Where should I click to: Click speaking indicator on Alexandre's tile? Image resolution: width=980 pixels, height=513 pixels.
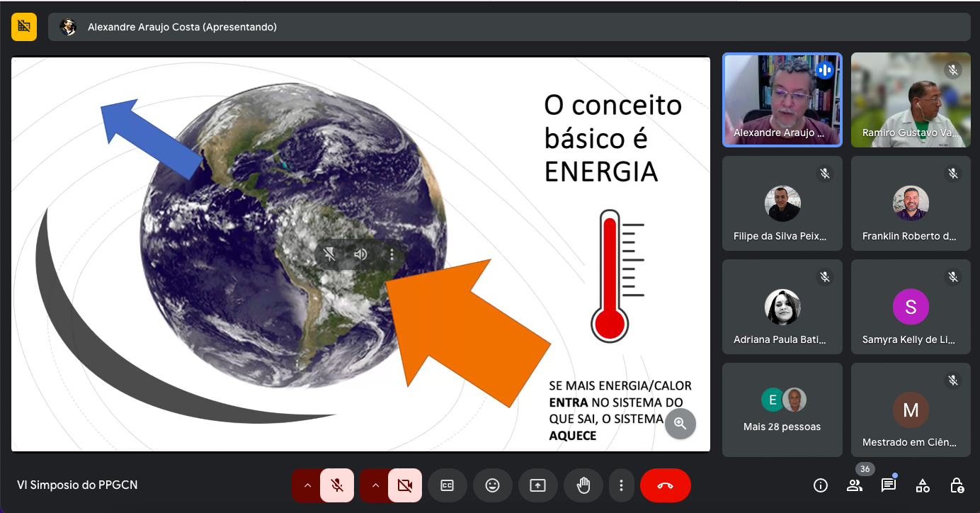tap(824, 70)
